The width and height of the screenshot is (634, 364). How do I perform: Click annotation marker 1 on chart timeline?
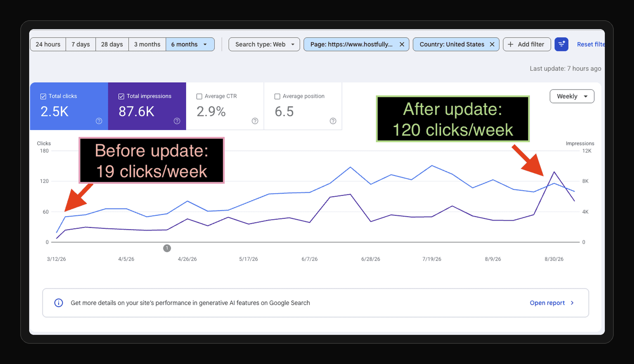tap(167, 248)
